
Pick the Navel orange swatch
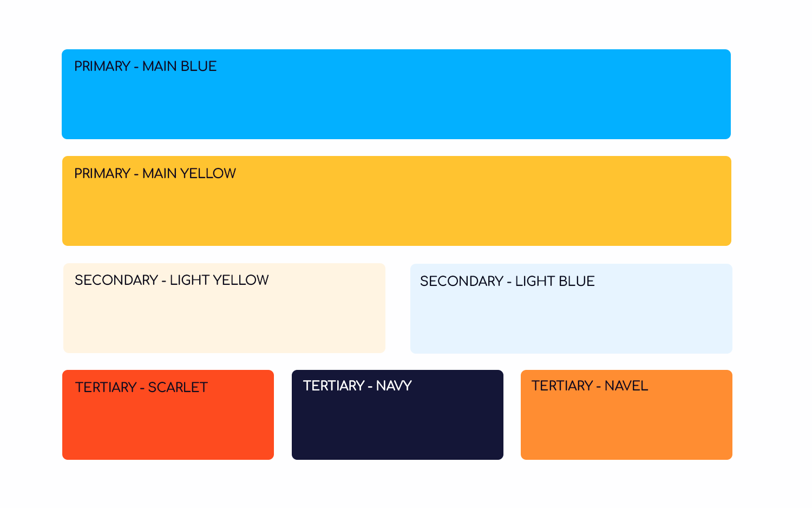click(x=626, y=415)
